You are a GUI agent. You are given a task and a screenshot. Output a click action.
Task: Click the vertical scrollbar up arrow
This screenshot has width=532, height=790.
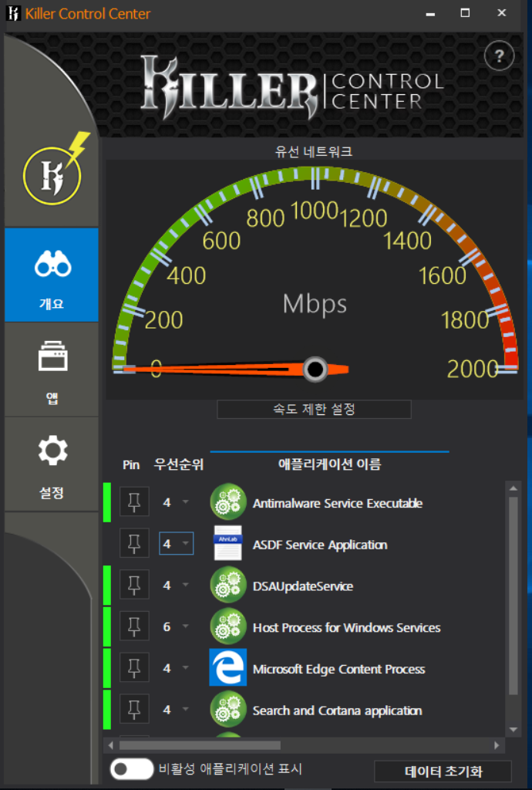click(x=513, y=488)
